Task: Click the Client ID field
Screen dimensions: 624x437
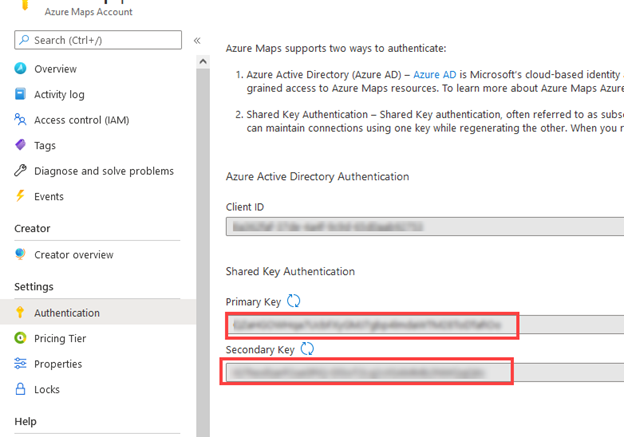Action: (x=425, y=226)
